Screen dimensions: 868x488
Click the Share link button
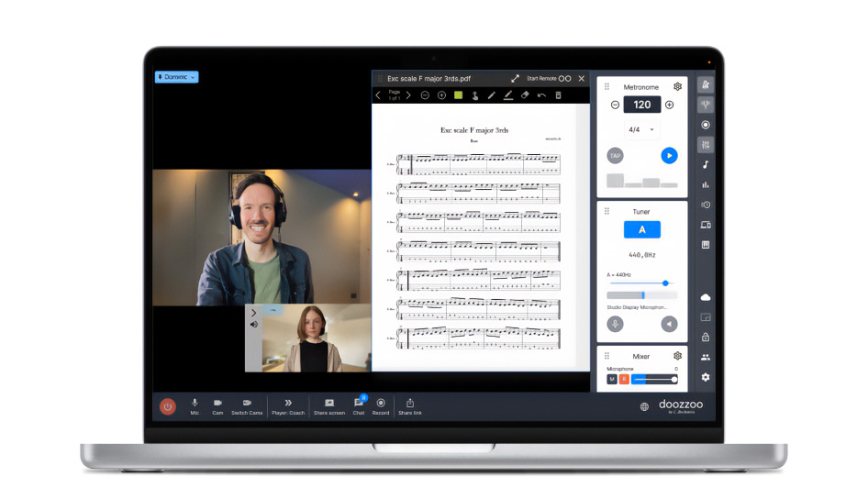(409, 404)
